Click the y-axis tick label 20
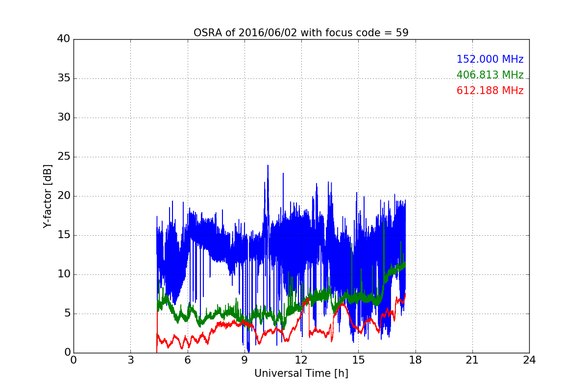This screenshot has height=392, width=588. (x=64, y=196)
